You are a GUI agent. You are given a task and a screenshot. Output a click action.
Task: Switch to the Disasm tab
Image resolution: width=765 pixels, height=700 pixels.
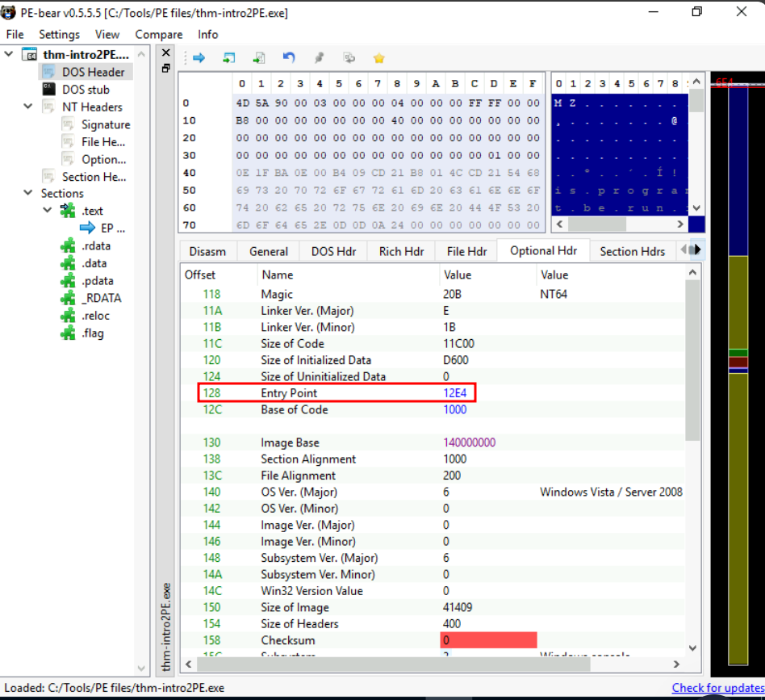pos(207,251)
